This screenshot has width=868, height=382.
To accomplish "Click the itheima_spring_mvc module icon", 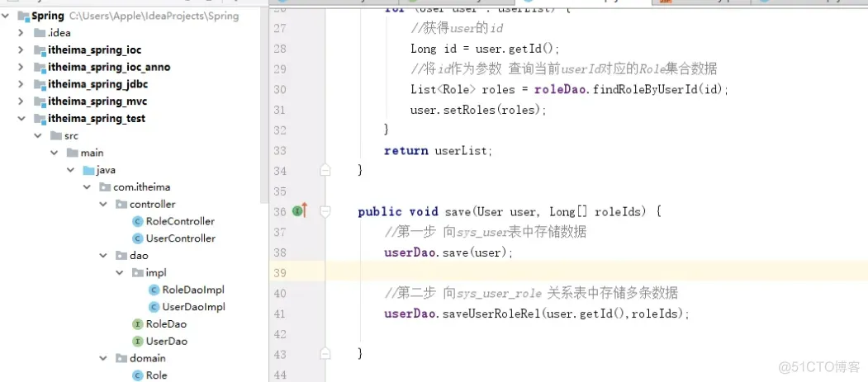I will point(40,101).
